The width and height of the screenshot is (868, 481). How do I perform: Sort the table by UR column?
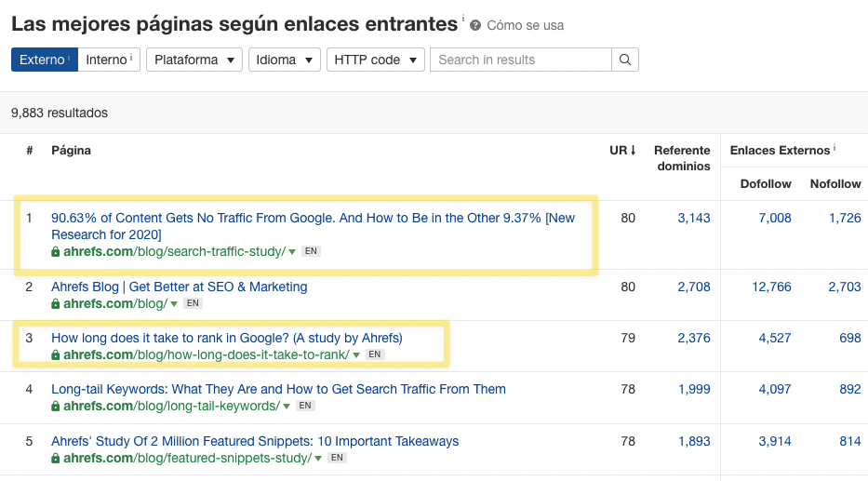[622, 150]
